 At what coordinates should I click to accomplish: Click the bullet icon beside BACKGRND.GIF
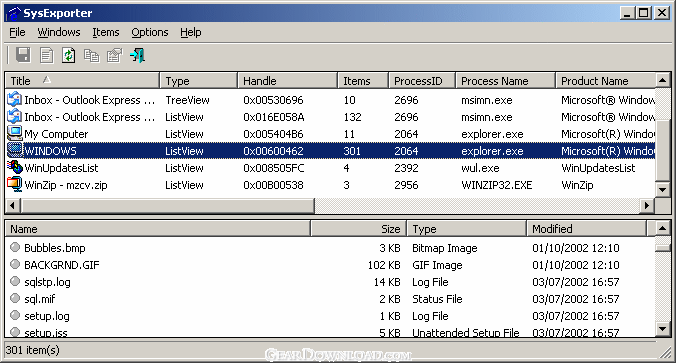tap(15, 264)
